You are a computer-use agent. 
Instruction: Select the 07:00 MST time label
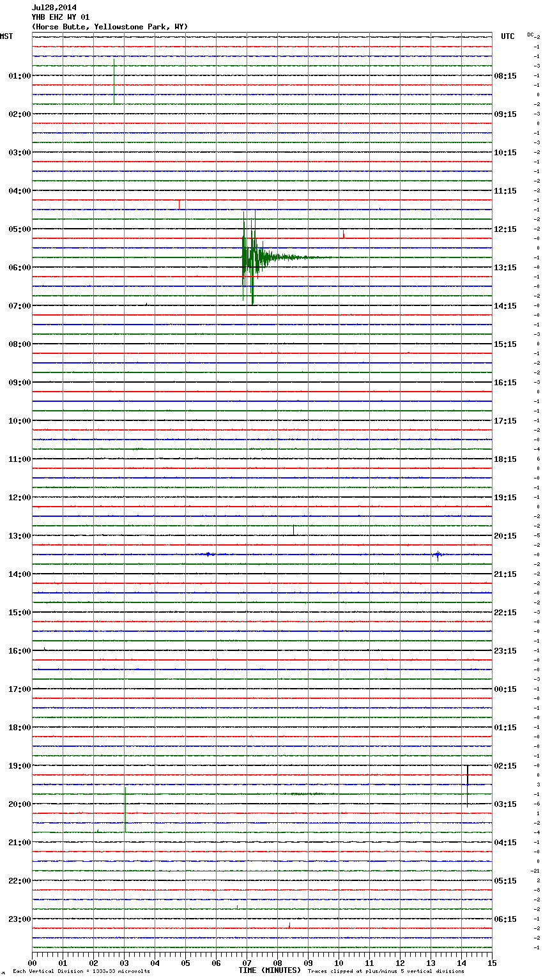pyautogui.click(x=20, y=306)
